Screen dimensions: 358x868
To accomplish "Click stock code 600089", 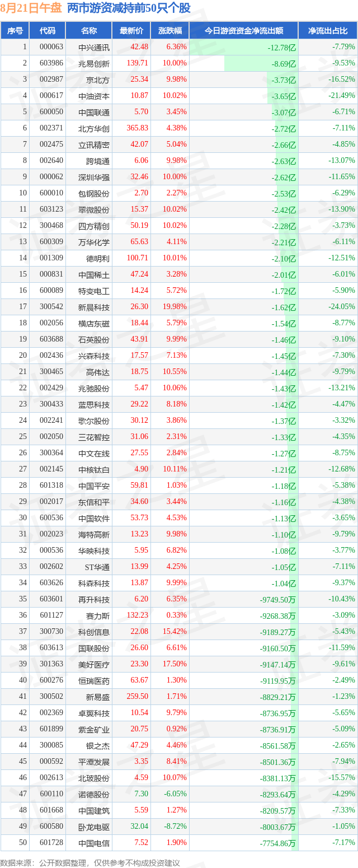I will click(51, 291).
